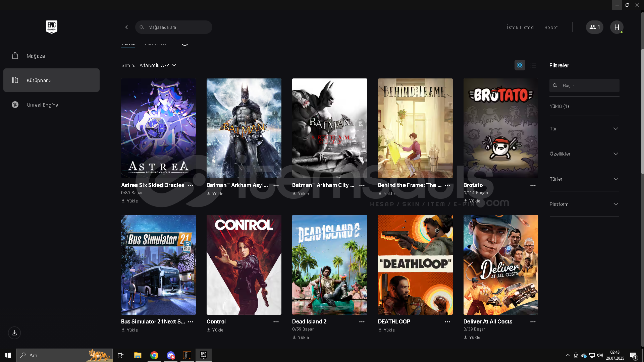This screenshot has height=362, width=644.
Task: Open the Dead Island 2 cover thumbnail
Action: 329,265
